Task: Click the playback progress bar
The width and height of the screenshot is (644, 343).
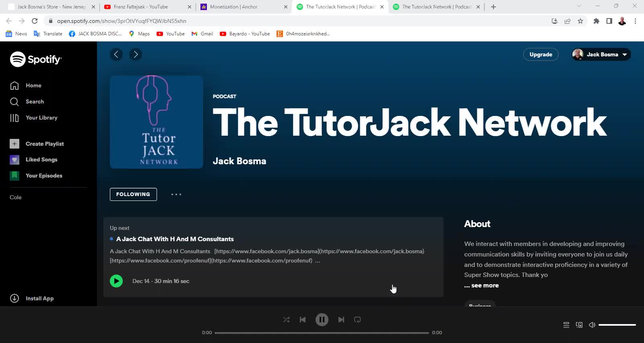Action: pyautogui.click(x=322, y=333)
